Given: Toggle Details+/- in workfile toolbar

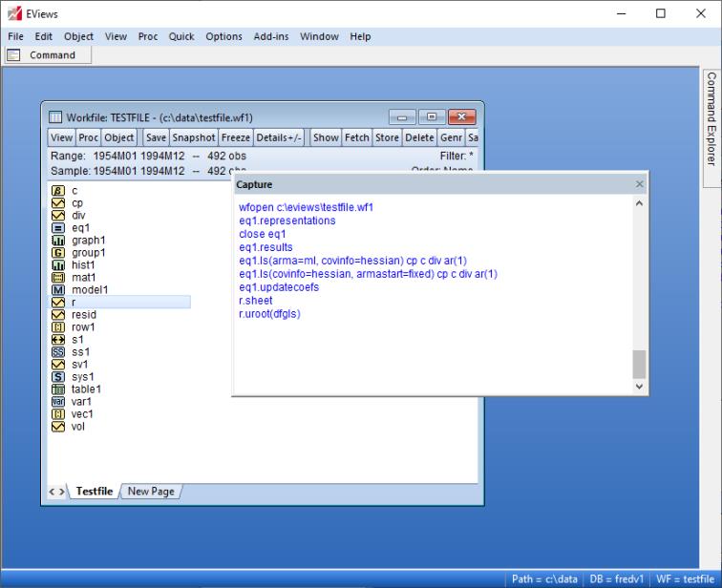Looking at the screenshot, I should click(x=279, y=137).
